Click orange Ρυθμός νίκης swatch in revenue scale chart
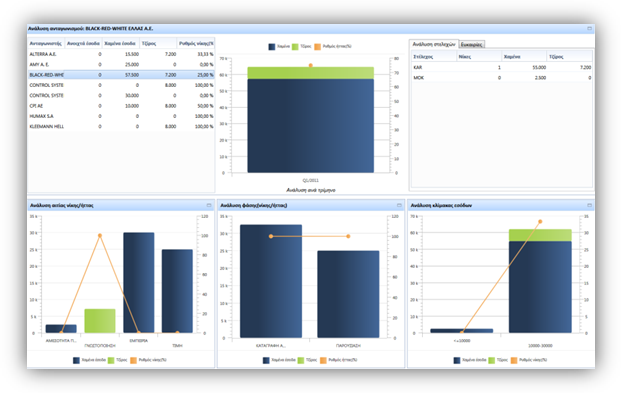The image size is (621, 393). point(514,360)
